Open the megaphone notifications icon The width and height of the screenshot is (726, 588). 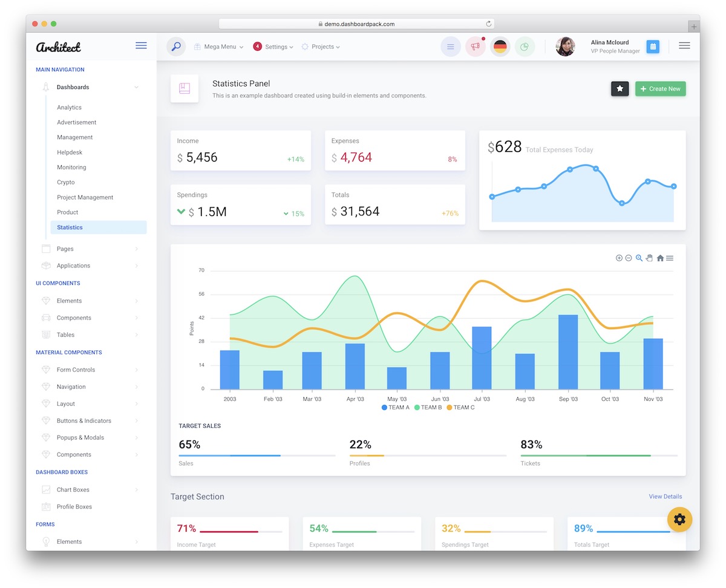(475, 47)
